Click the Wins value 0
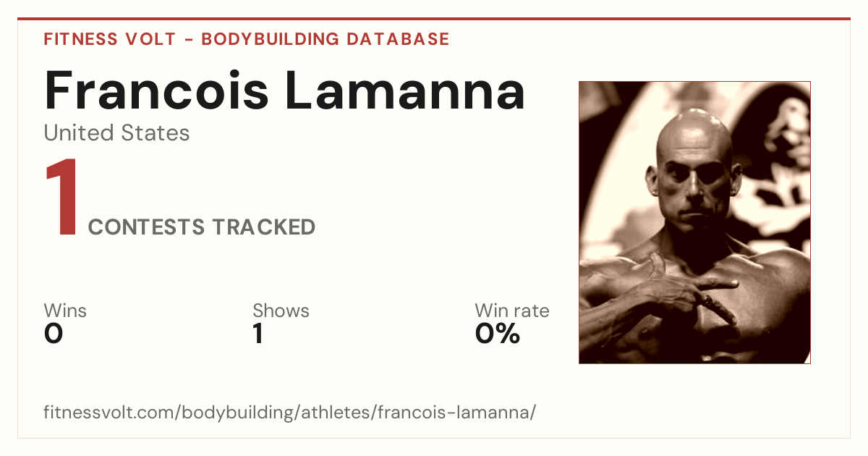Screen dimensions: 868x456 click(54, 334)
